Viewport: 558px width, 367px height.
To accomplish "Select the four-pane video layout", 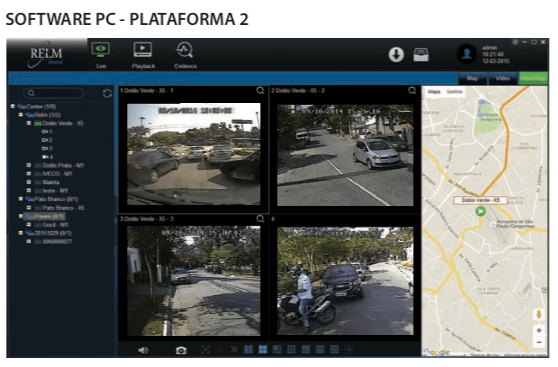I will [x=263, y=349].
